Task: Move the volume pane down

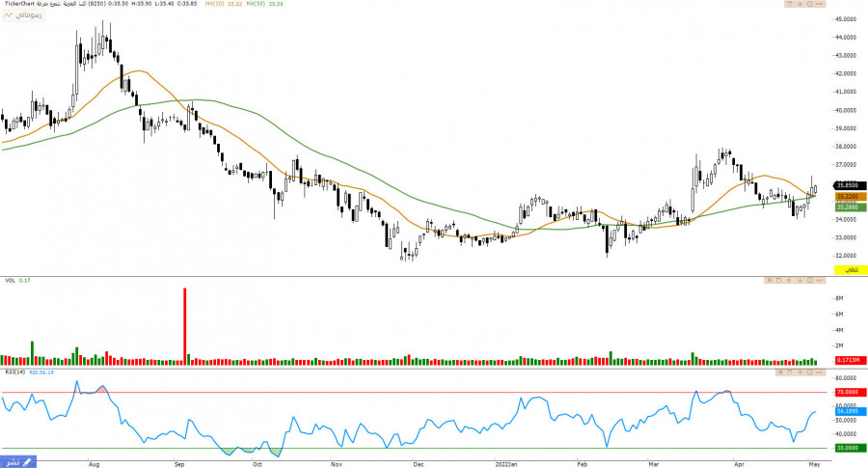Action: click(x=801, y=281)
